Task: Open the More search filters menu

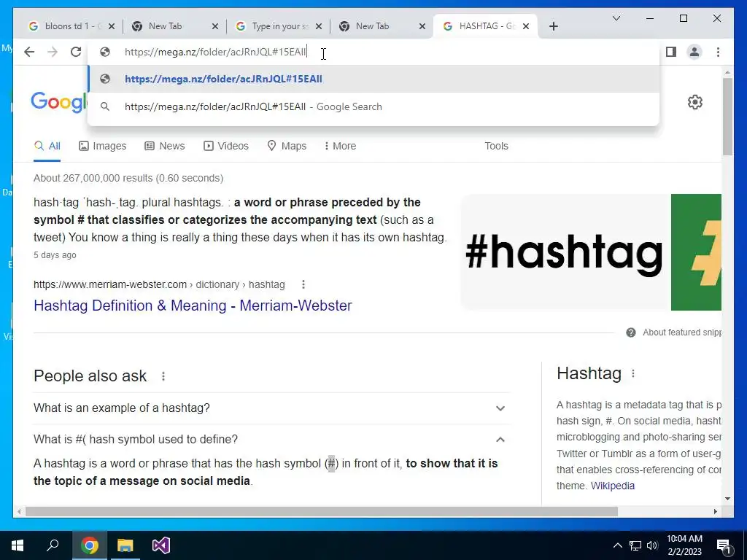Action: pyautogui.click(x=340, y=146)
